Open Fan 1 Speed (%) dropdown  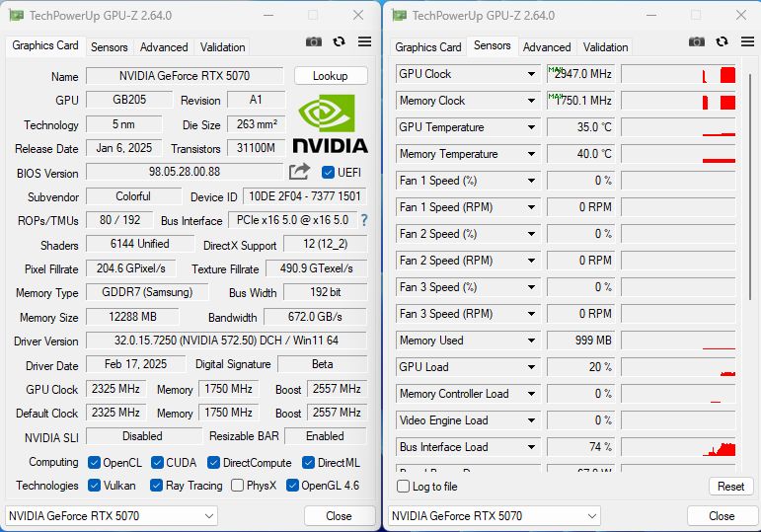(x=531, y=181)
